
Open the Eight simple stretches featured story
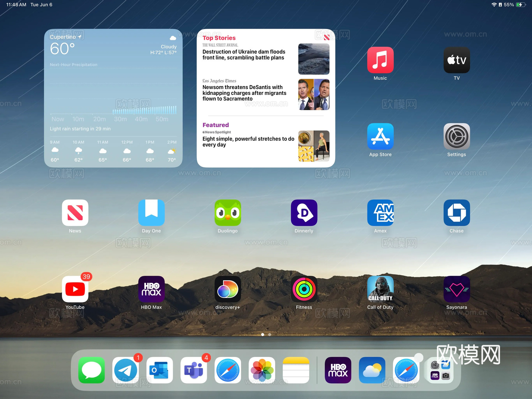click(x=248, y=142)
